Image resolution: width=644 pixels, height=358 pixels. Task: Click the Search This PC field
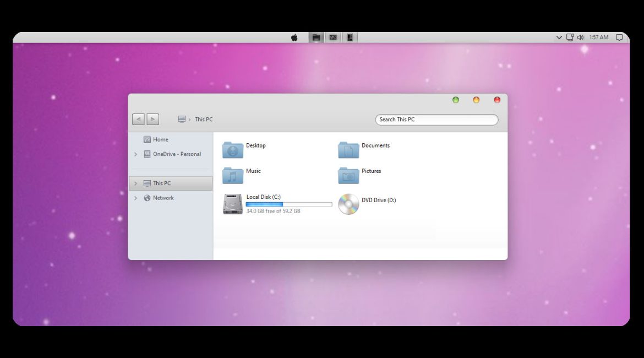436,120
